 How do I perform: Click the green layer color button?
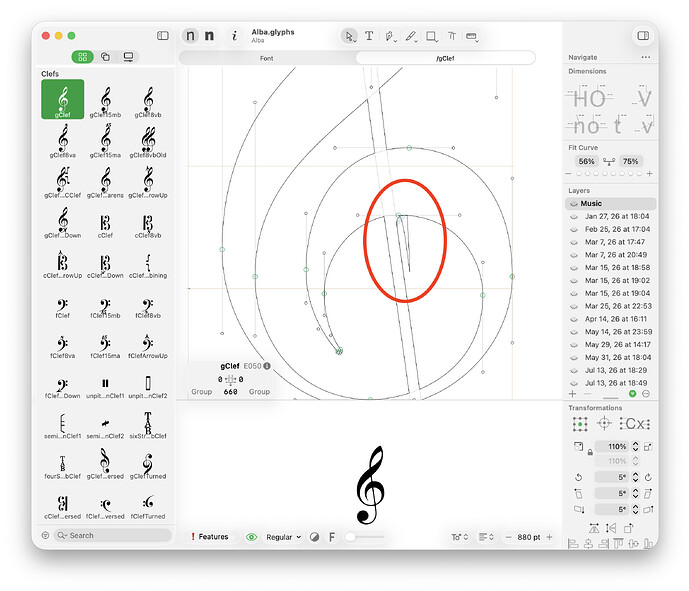[x=632, y=394]
